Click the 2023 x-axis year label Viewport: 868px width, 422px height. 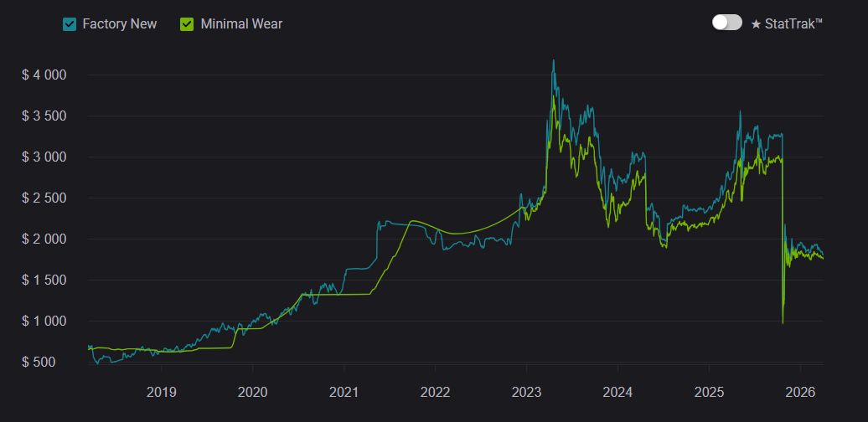coord(526,391)
